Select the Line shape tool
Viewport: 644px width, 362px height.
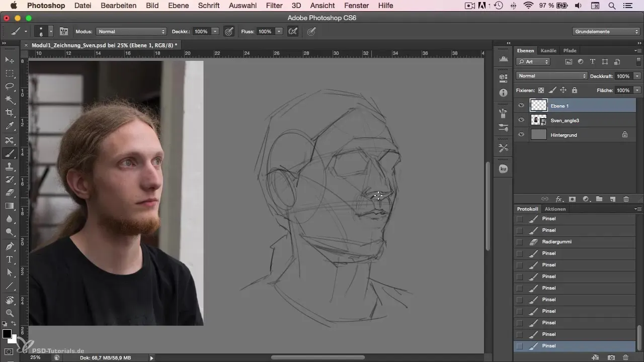coord(9,286)
